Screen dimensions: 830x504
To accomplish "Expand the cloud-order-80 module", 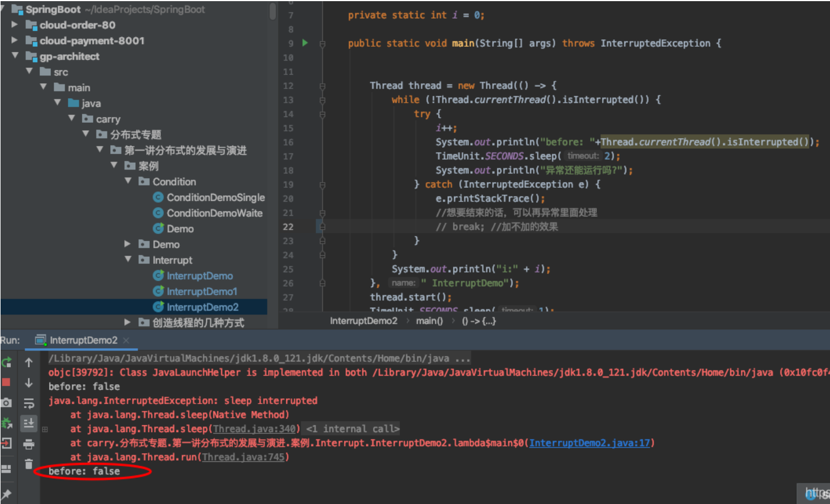I will (x=15, y=25).
